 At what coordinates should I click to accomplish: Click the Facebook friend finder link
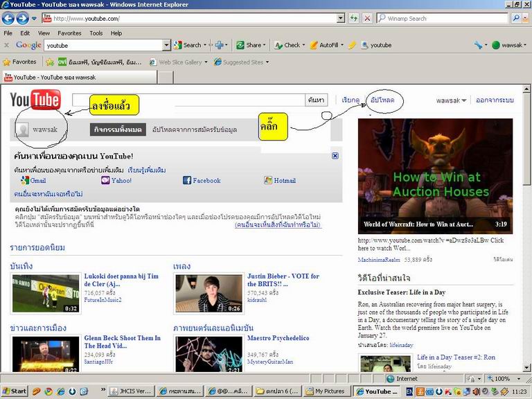pyautogui.click(x=202, y=181)
